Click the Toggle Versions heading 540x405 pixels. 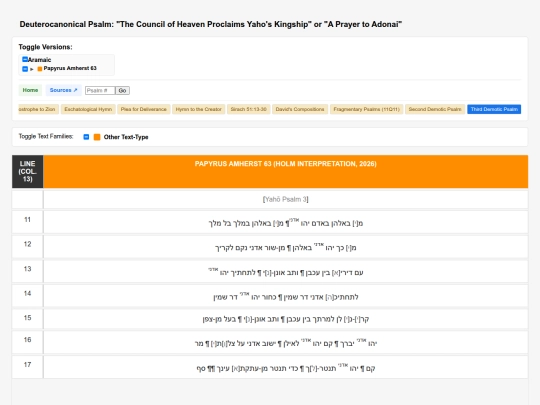pos(45,47)
